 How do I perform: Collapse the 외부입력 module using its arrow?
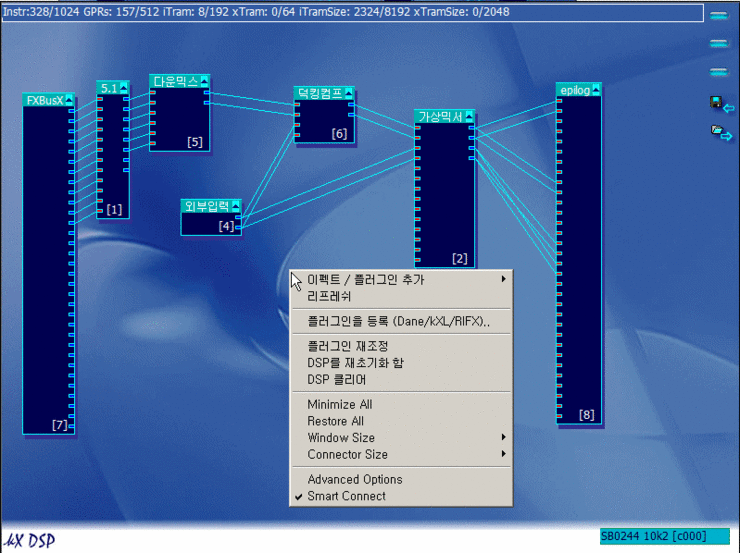(236, 206)
